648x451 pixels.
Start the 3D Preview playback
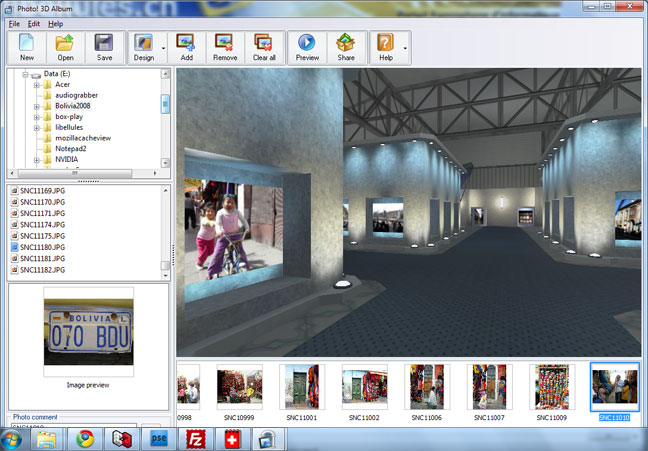tap(307, 48)
